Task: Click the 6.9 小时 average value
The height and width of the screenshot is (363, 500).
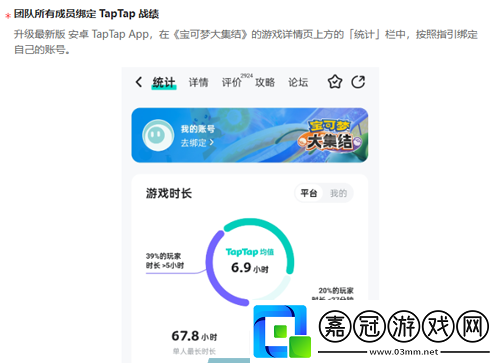Action: pyautogui.click(x=250, y=268)
